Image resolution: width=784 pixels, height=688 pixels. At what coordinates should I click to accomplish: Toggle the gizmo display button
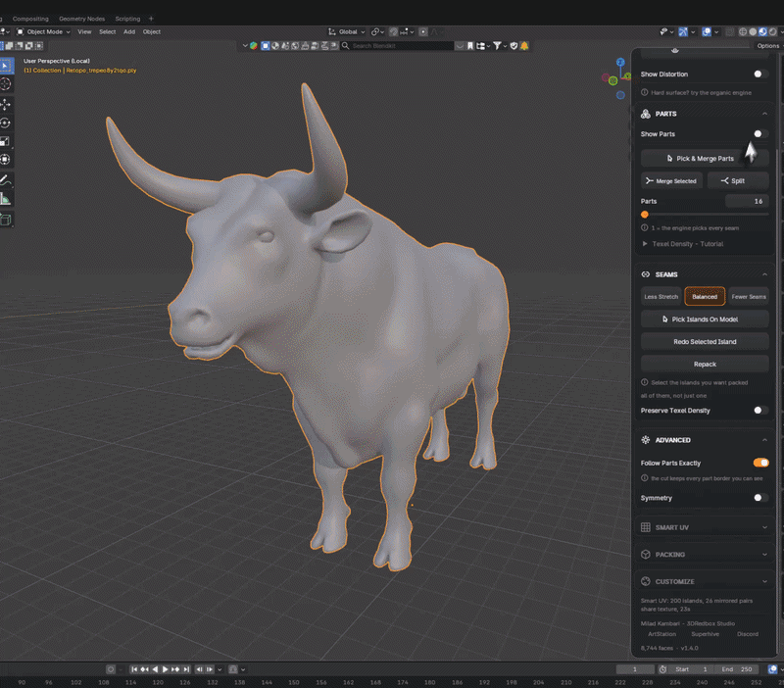683,31
